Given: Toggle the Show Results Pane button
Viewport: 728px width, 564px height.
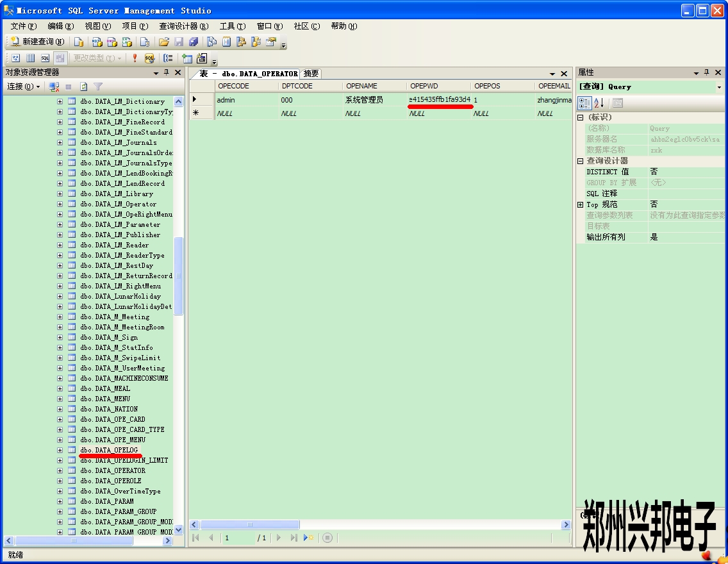Looking at the screenshot, I should point(60,58).
